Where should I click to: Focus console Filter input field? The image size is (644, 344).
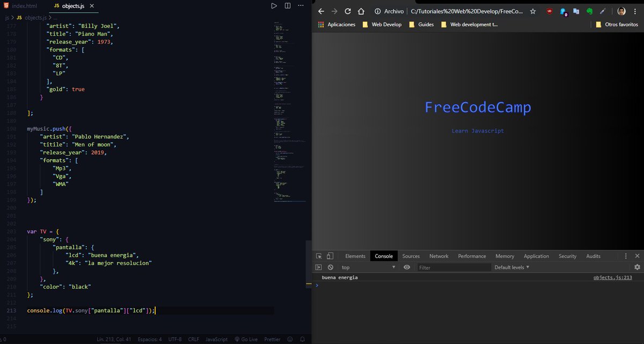pos(453,267)
